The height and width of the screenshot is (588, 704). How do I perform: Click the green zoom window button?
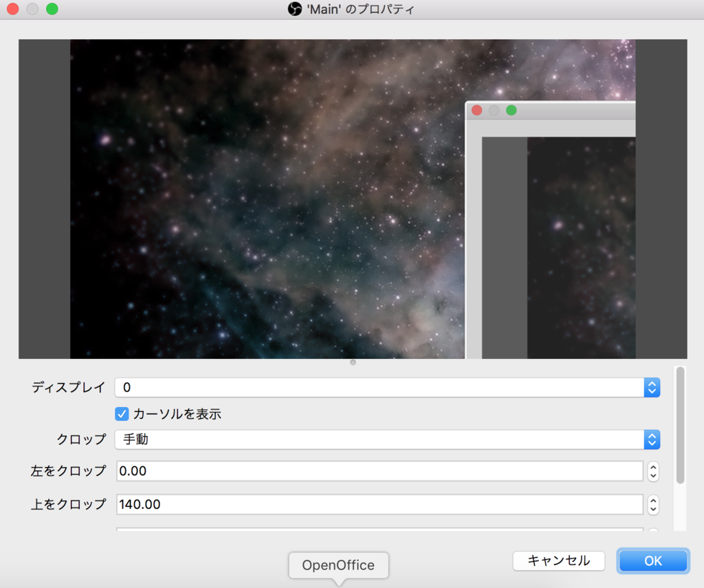coord(52,9)
